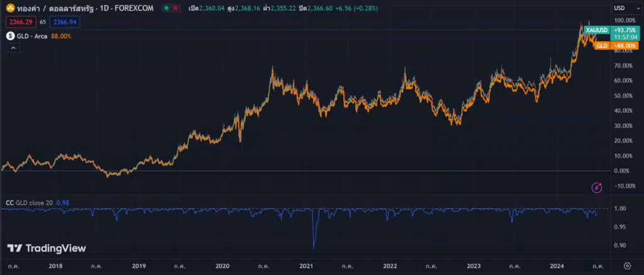This screenshot has width=644, height=275.
Task: Open the TradingView logo link
Action: pos(47,249)
